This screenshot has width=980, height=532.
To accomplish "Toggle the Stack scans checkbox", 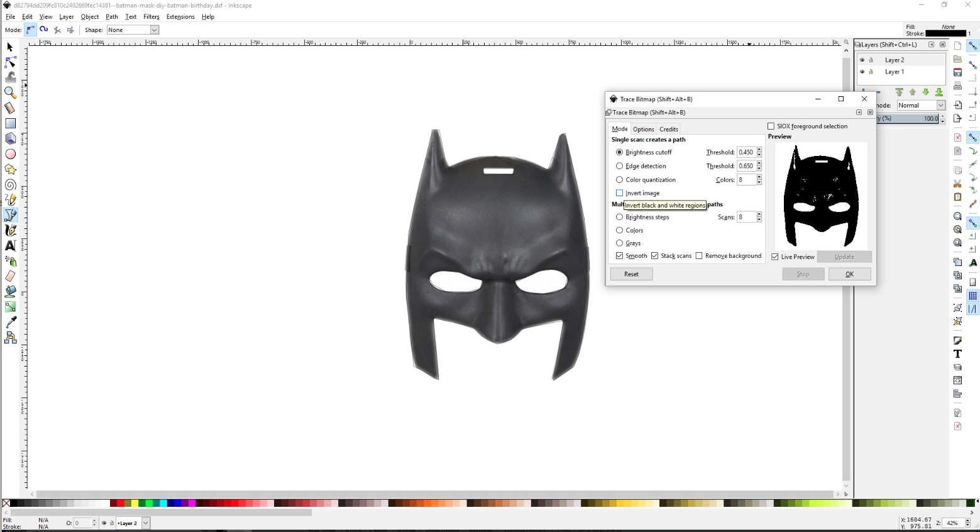I will 655,256.
